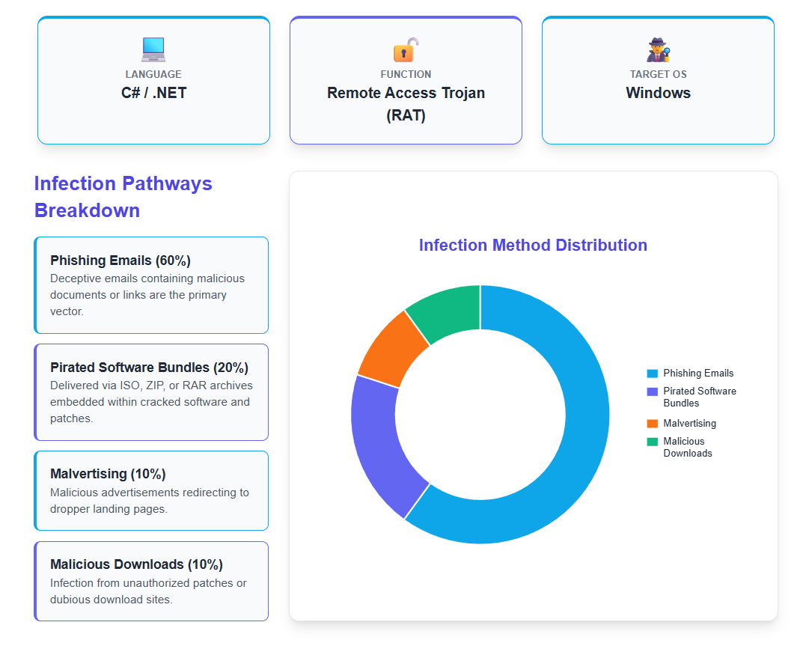This screenshot has height=646, width=812.
Task: Open the Malicious Downloads (10%) card
Action: point(152,581)
